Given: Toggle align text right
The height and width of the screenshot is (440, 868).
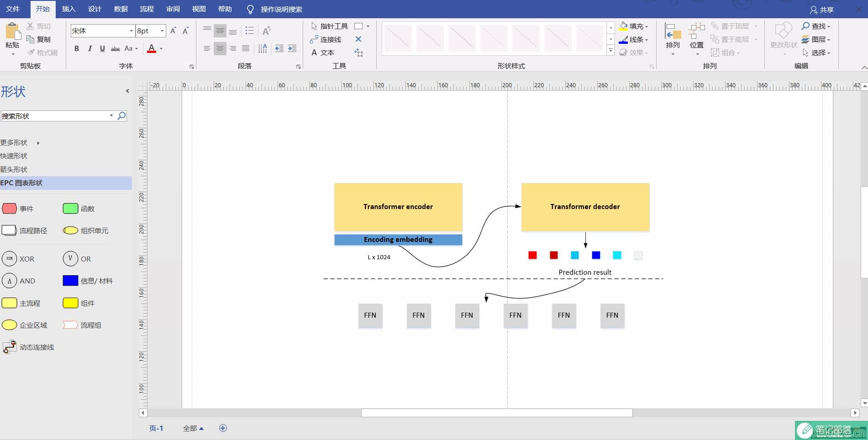Looking at the screenshot, I should pyautogui.click(x=233, y=48).
